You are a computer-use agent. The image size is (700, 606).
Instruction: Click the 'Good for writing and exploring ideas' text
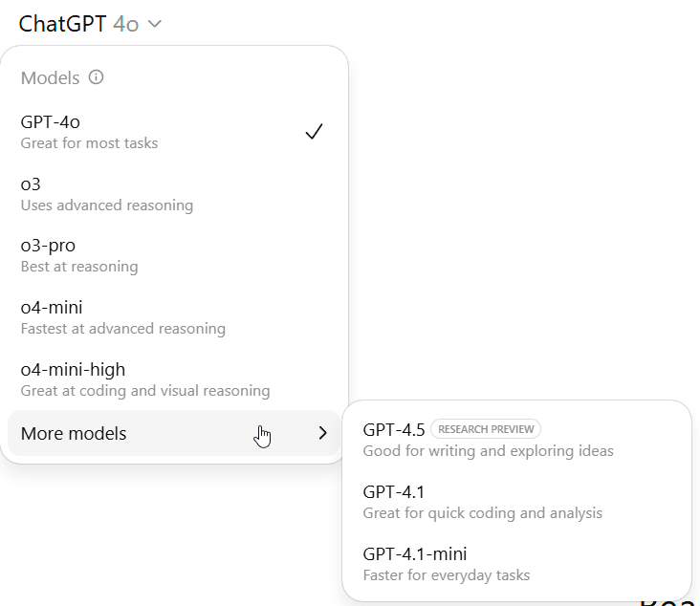pyautogui.click(x=488, y=450)
